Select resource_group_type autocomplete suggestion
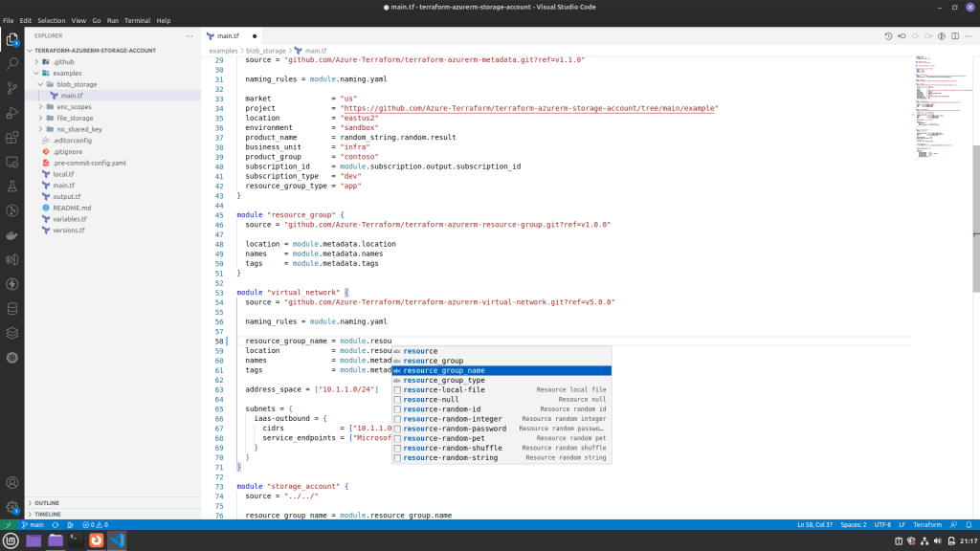This screenshot has height=551, width=980. click(443, 381)
